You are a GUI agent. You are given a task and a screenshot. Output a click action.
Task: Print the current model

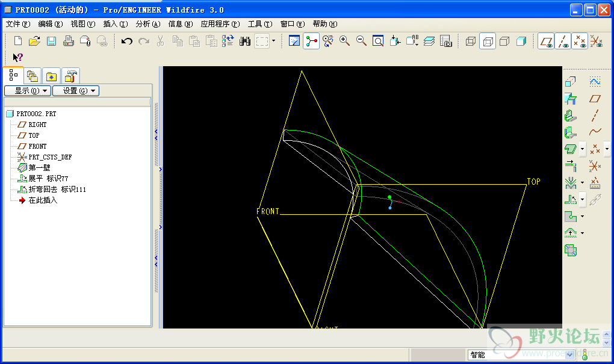tap(69, 41)
